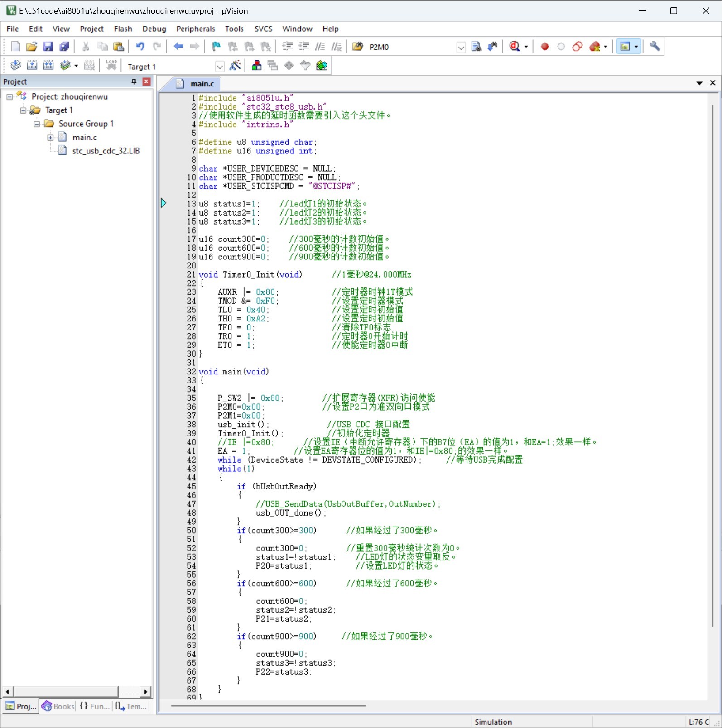This screenshot has width=722, height=728.
Task: Download code to flash with LOAD icon
Action: 111,65
